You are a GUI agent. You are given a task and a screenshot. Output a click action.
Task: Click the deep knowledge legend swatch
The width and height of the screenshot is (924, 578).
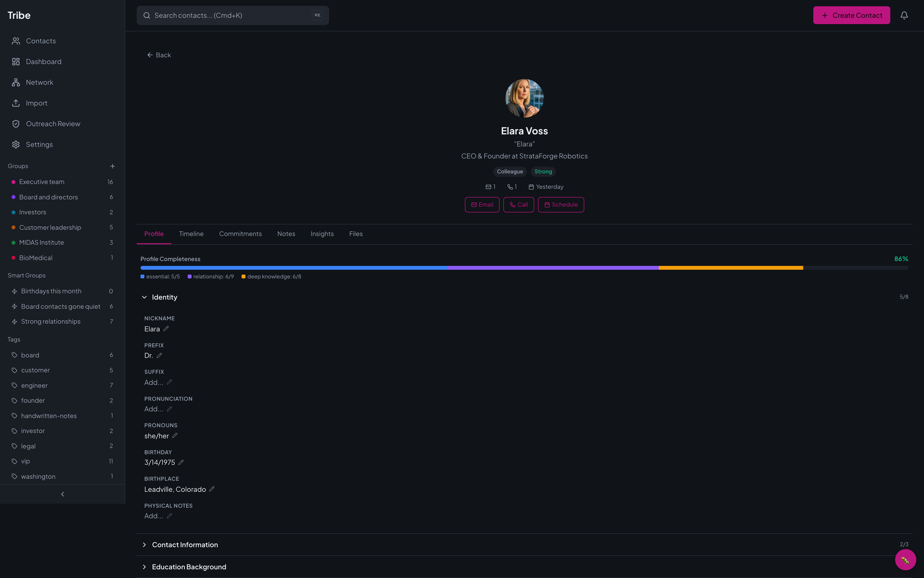tap(244, 276)
